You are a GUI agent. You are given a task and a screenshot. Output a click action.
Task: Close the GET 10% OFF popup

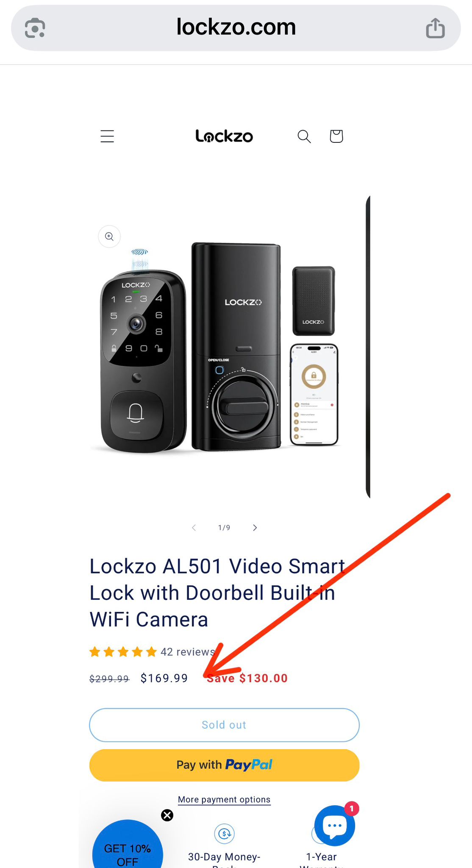(167, 815)
